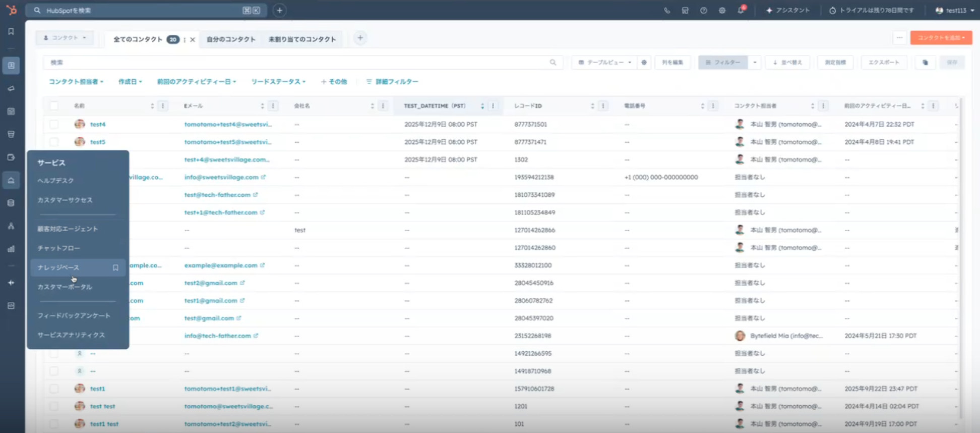Image resolution: width=980 pixels, height=433 pixels.
Task: Switch to 未割り当てのコンタクト tab
Action: pos(302,39)
